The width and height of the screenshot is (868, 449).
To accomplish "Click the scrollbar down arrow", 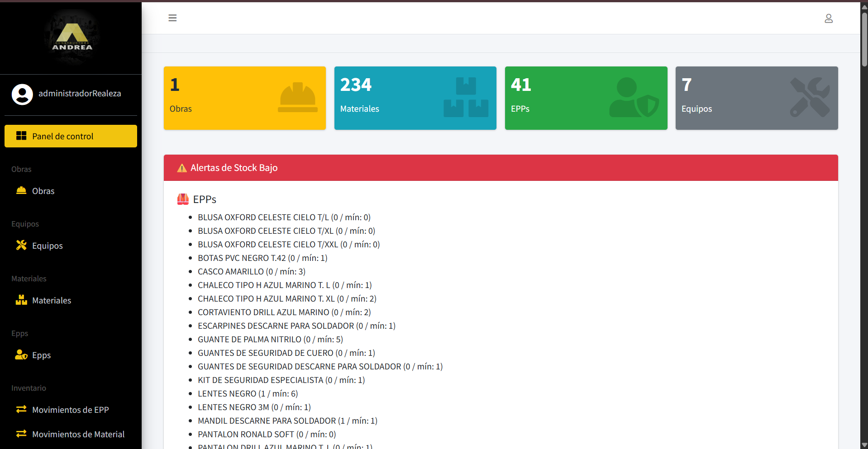I will point(864,444).
